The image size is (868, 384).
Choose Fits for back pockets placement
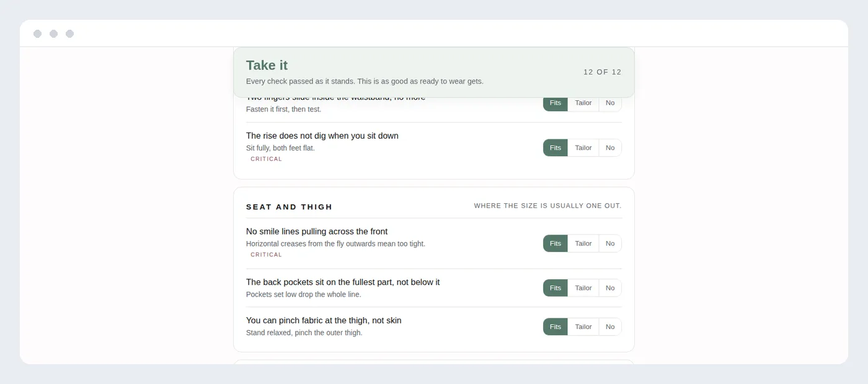(x=556, y=288)
